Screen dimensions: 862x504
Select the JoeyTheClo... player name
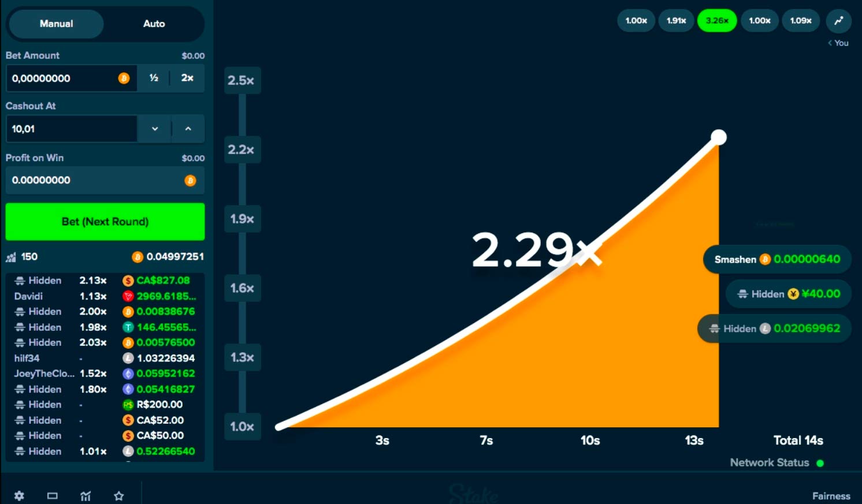click(44, 374)
